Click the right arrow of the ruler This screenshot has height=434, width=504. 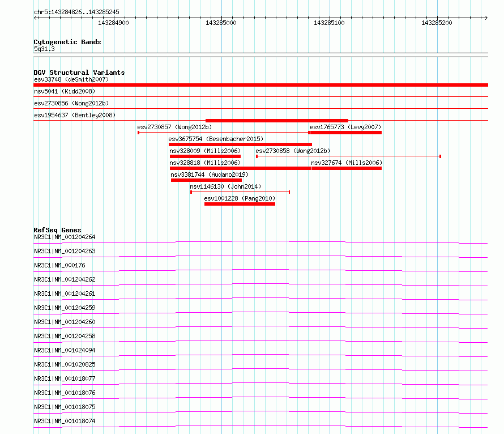(486, 18)
